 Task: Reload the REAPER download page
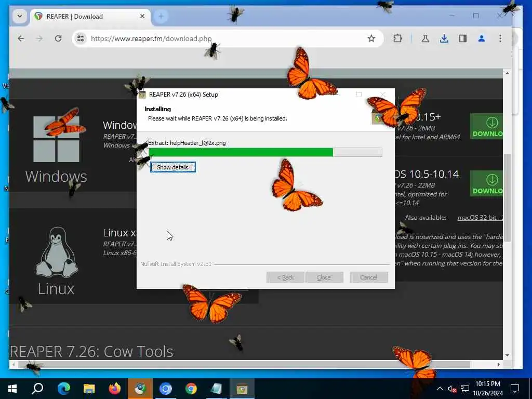click(58, 38)
